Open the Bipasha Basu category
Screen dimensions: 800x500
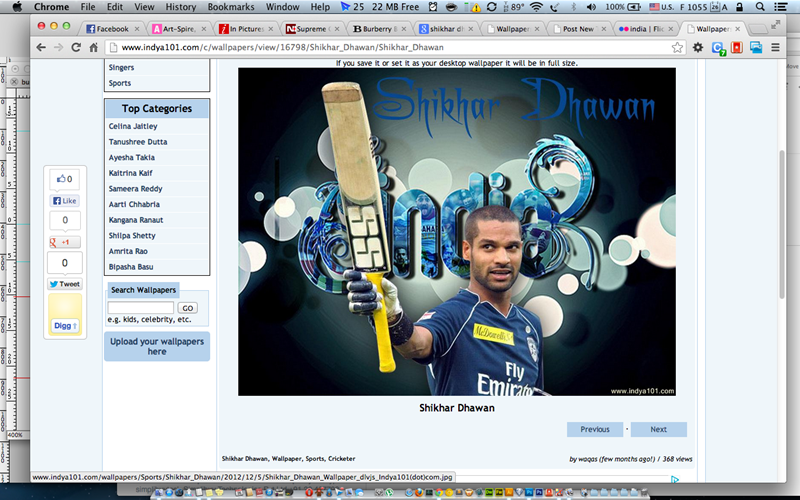[x=131, y=267]
